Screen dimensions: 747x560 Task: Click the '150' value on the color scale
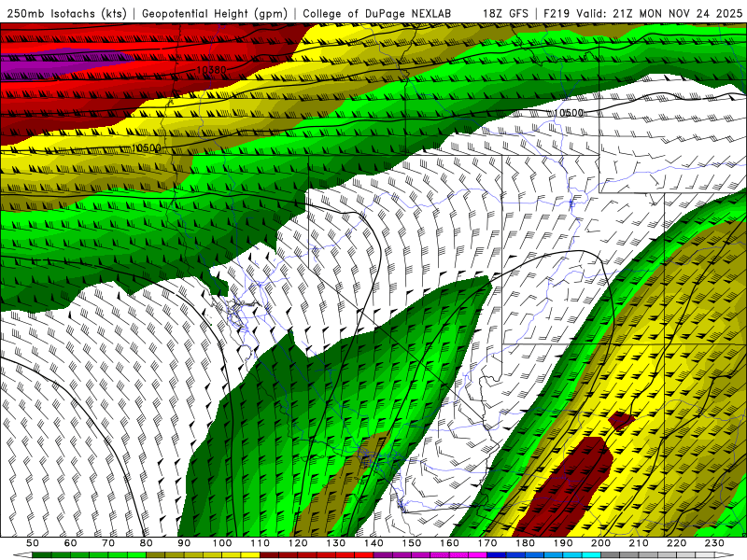tap(411, 543)
